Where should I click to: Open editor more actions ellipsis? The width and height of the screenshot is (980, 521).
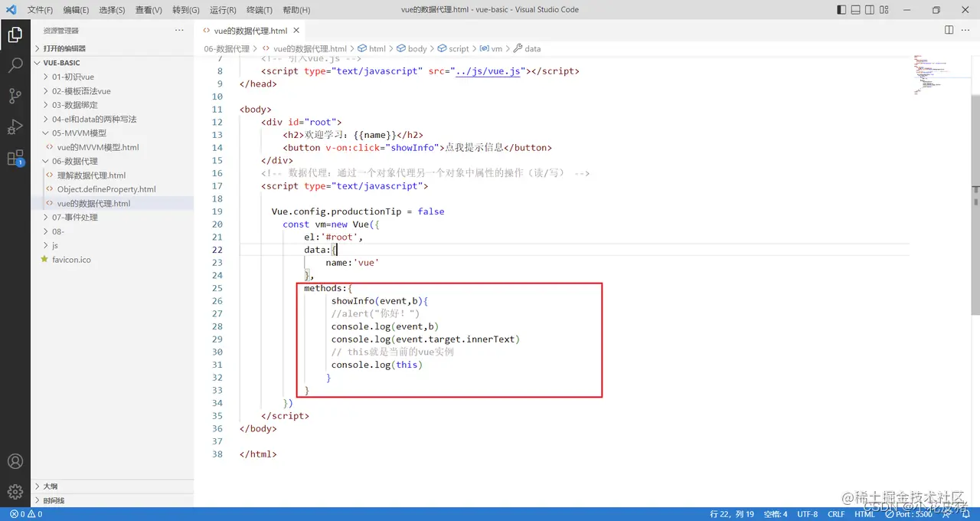[x=966, y=30]
